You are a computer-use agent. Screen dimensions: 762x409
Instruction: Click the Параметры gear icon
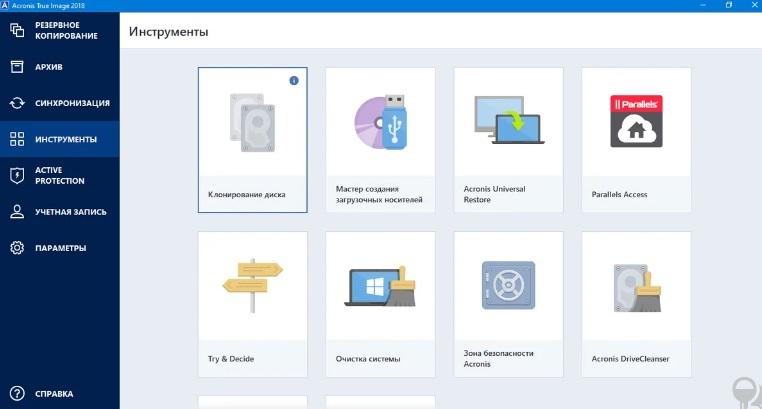point(17,248)
